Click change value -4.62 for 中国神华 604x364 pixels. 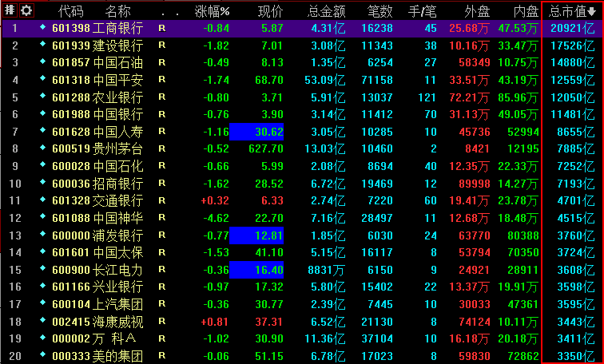[x=216, y=218]
